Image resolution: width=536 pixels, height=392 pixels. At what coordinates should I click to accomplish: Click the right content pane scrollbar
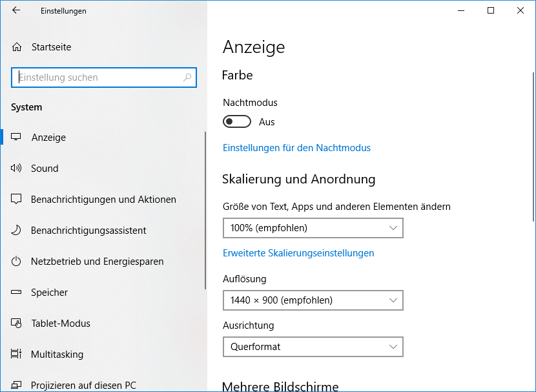point(533,147)
